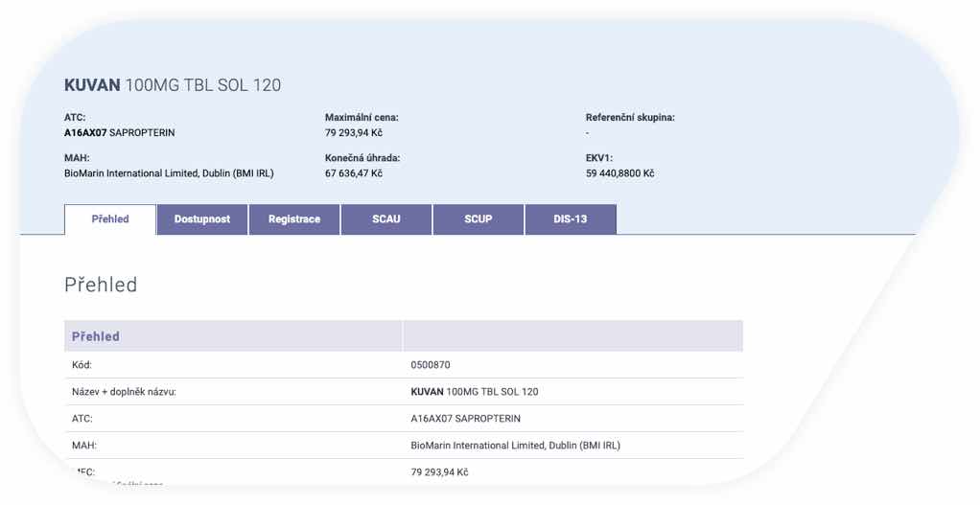Click the Název + doplněk názvu label

point(124,392)
